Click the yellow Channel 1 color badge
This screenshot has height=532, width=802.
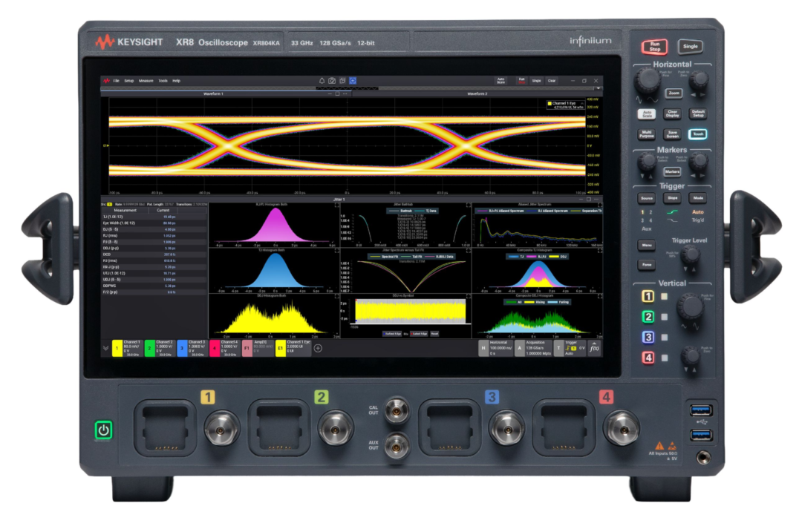[117, 349]
